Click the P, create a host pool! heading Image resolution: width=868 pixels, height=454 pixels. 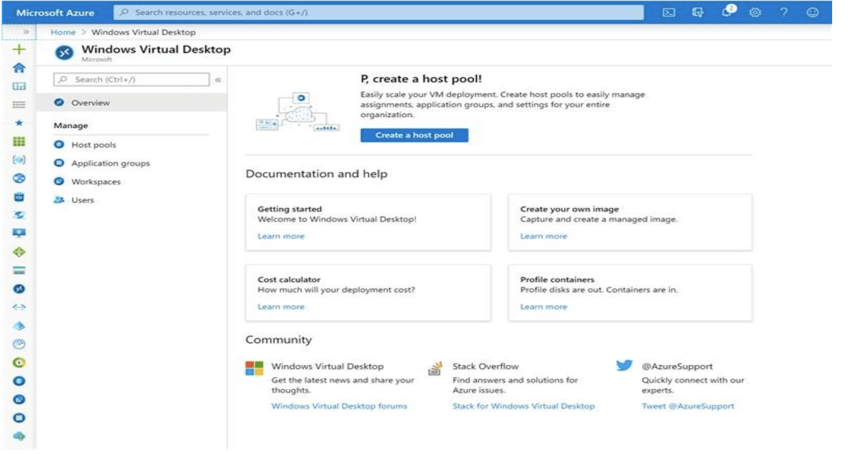421,79
